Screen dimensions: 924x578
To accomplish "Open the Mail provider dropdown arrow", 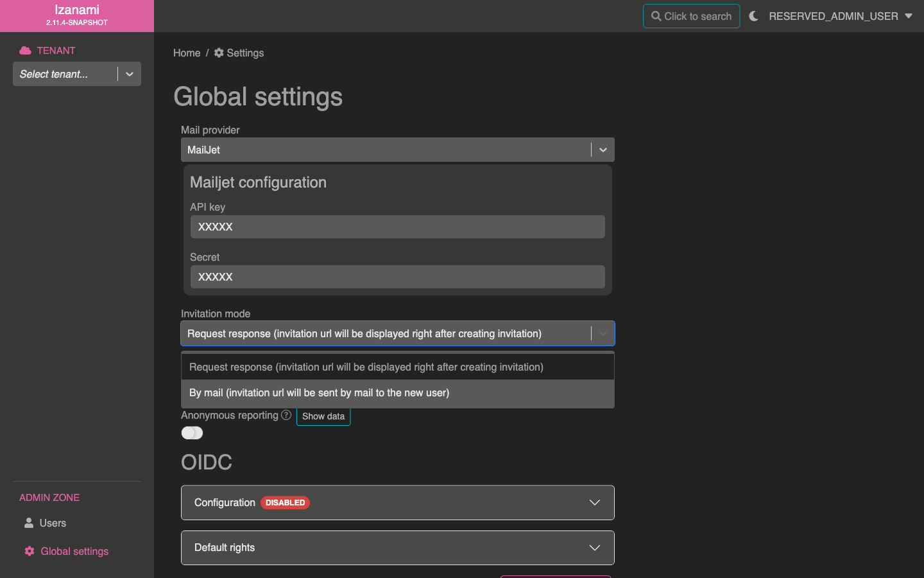I will [603, 150].
